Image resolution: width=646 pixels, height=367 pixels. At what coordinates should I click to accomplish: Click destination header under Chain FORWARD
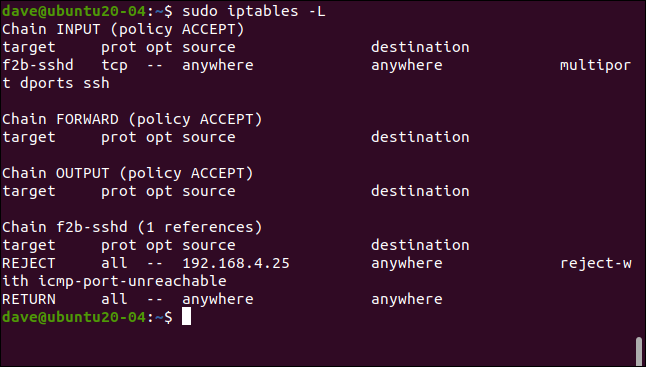(x=420, y=137)
